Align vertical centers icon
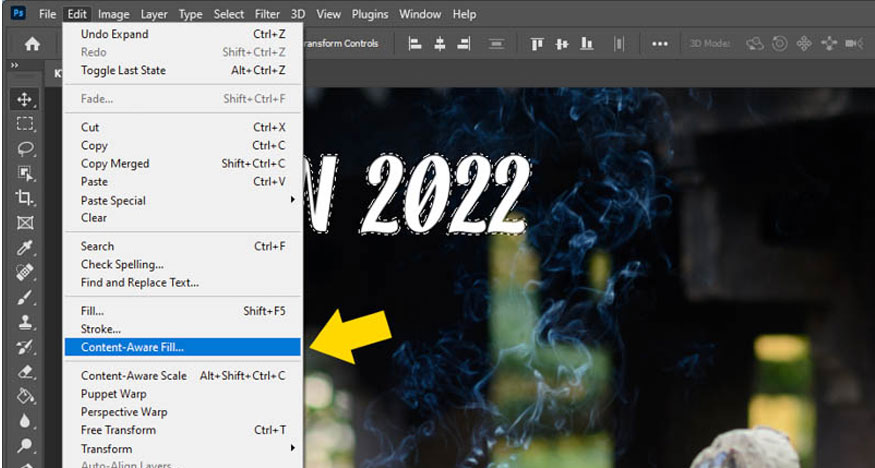 tap(562, 44)
